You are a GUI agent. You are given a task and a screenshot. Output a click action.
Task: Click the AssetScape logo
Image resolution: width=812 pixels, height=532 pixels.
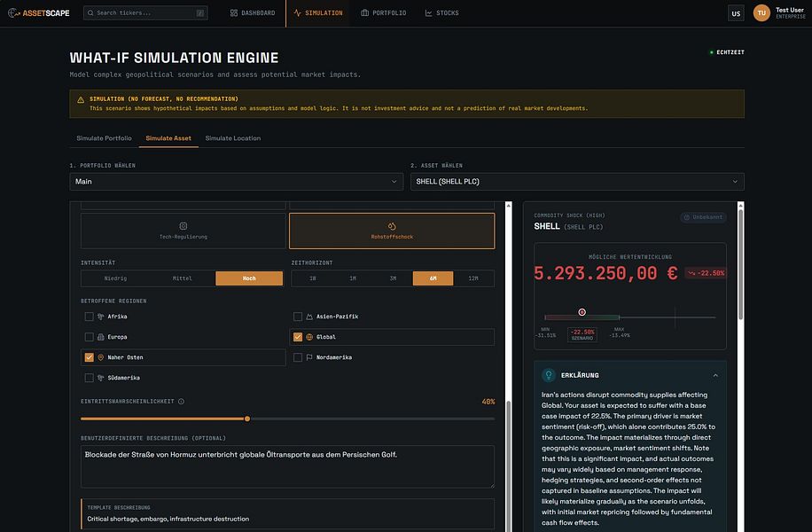39,13
